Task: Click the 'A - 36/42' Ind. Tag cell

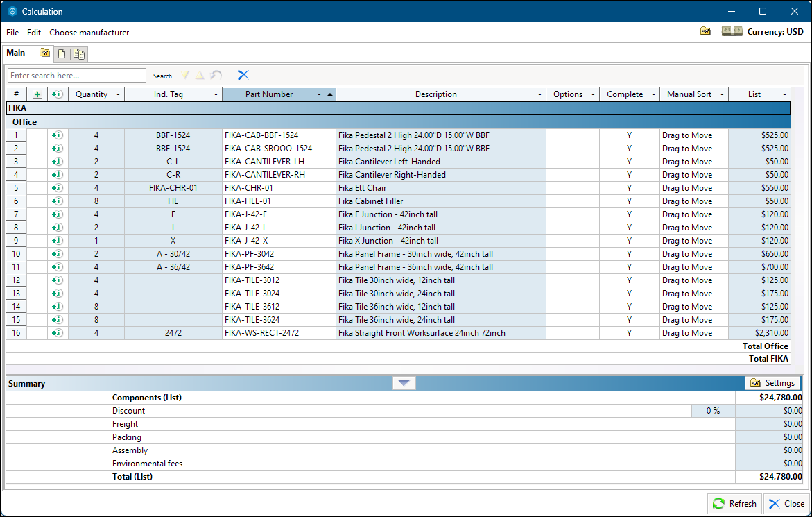Action: coord(173,267)
